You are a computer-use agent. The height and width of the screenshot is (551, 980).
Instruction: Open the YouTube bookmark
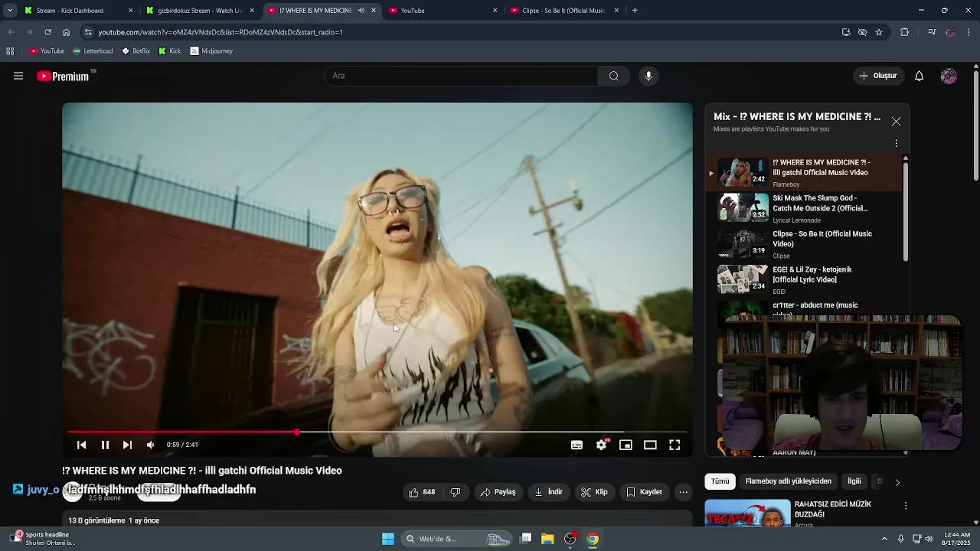click(47, 51)
